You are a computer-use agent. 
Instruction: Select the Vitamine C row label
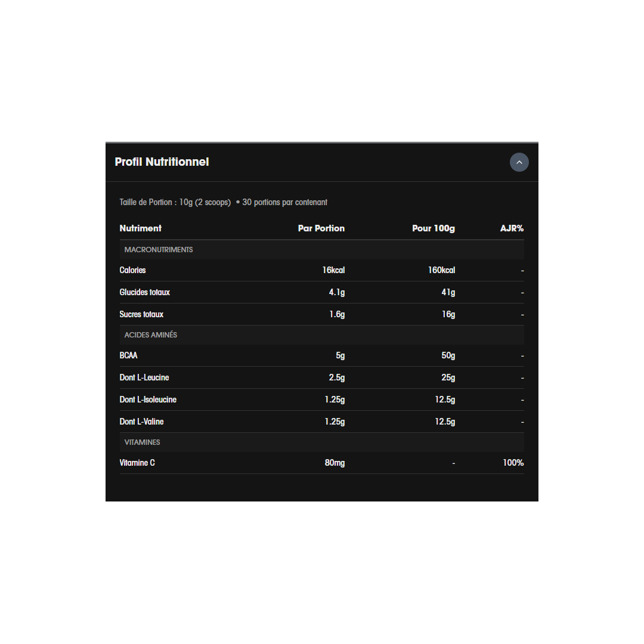(137, 463)
